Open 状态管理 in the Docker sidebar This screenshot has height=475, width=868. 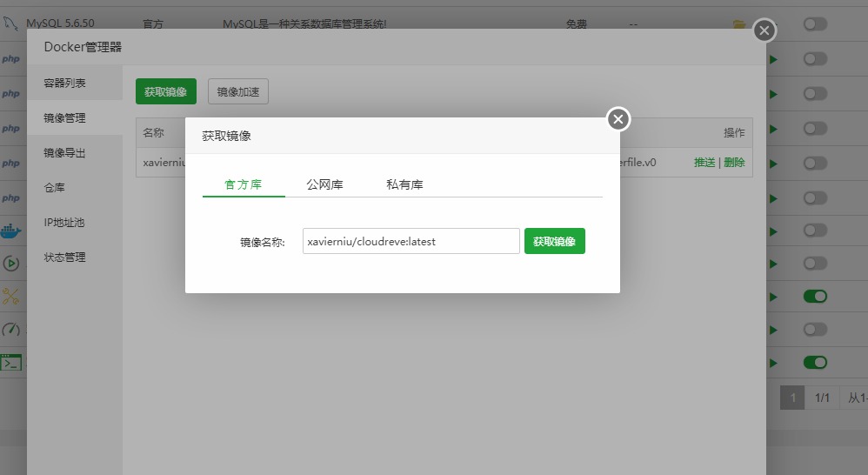point(75,258)
